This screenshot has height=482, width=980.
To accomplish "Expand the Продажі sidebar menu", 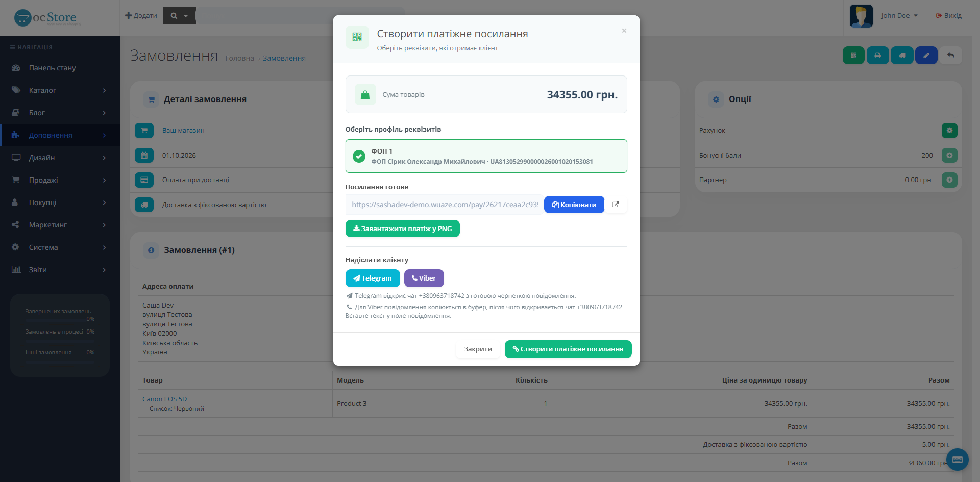I will [x=60, y=180].
